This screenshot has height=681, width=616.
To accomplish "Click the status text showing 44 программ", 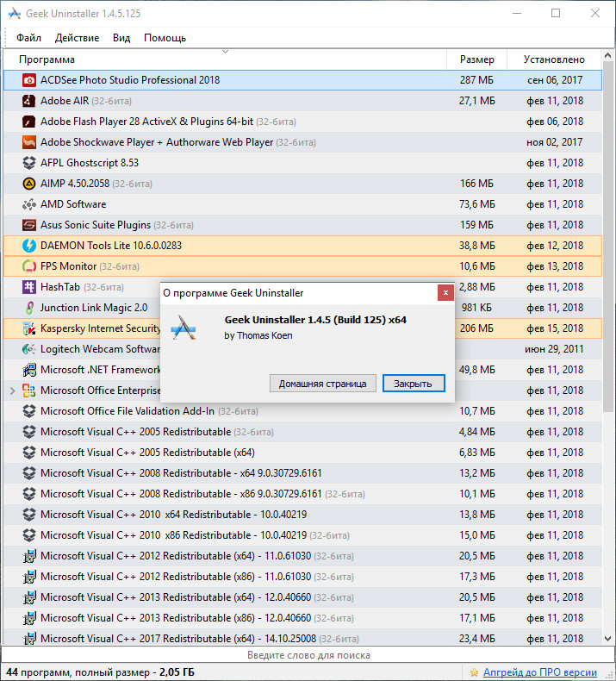I will click(100, 672).
